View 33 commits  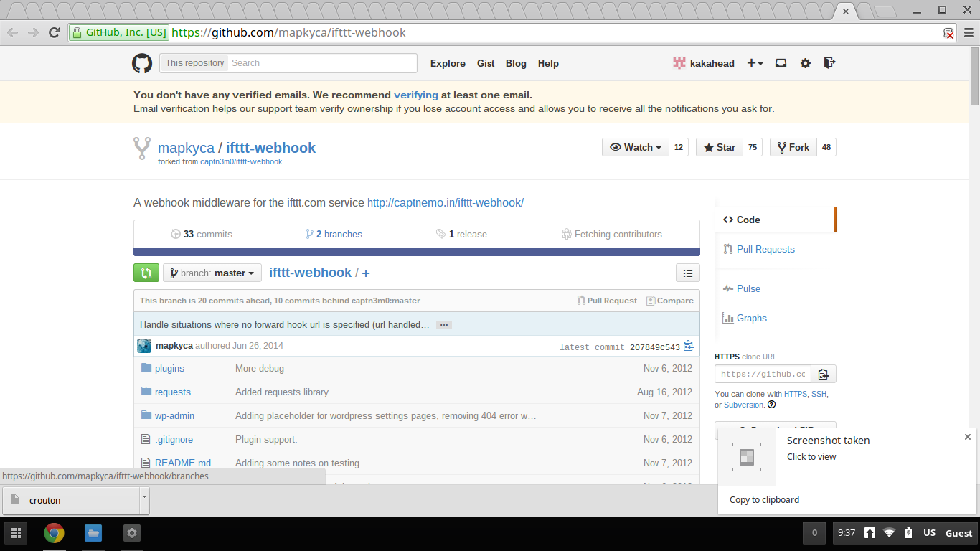coord(202,234)
